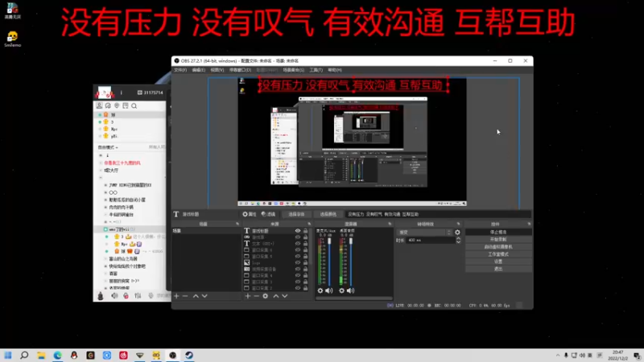Open contacts person icon in YY toolbar
This screenshot has width=644, height=362.
(x=99, y=106)
